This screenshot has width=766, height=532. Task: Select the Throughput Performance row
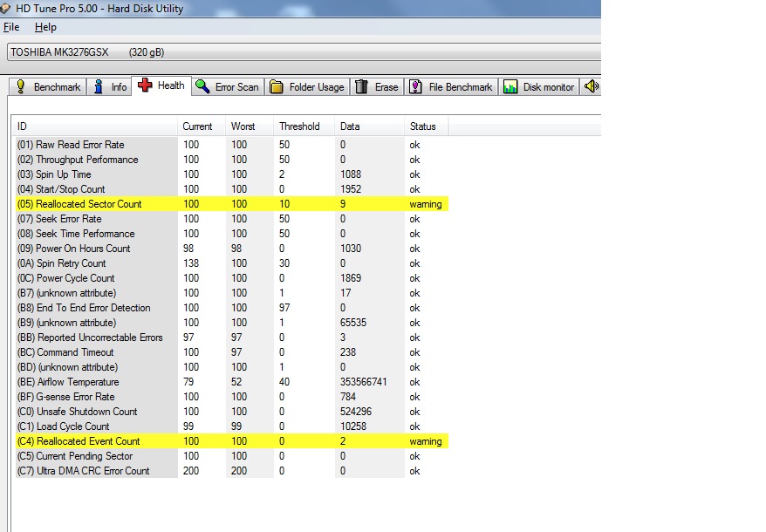(232, 160)
